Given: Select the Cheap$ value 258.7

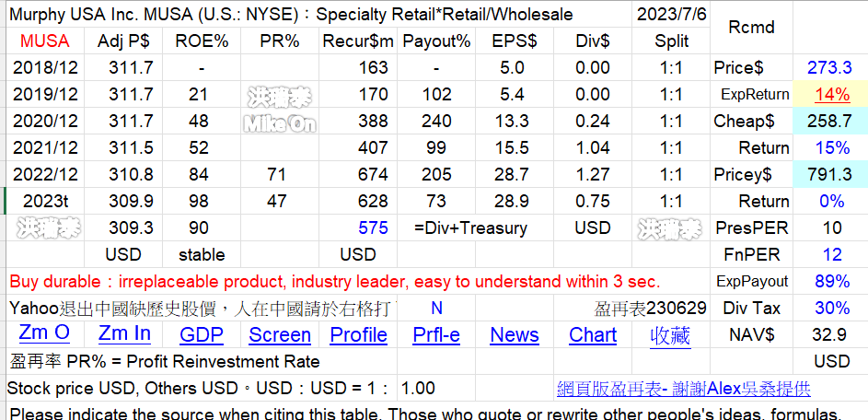Looking at the screenshot, I should 829,121.
